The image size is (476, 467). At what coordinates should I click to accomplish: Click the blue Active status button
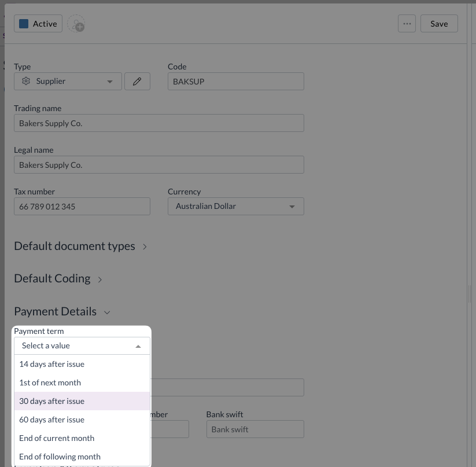(x=38, y=24)
